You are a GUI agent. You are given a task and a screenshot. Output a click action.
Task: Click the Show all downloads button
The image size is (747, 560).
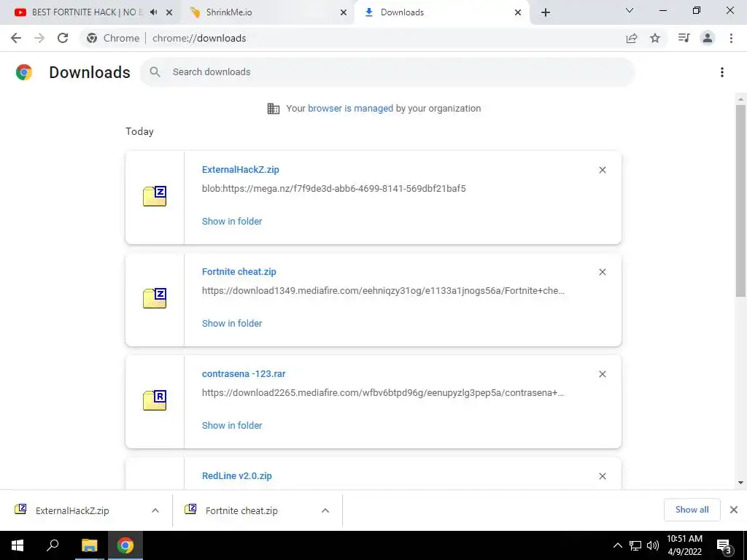692,510
